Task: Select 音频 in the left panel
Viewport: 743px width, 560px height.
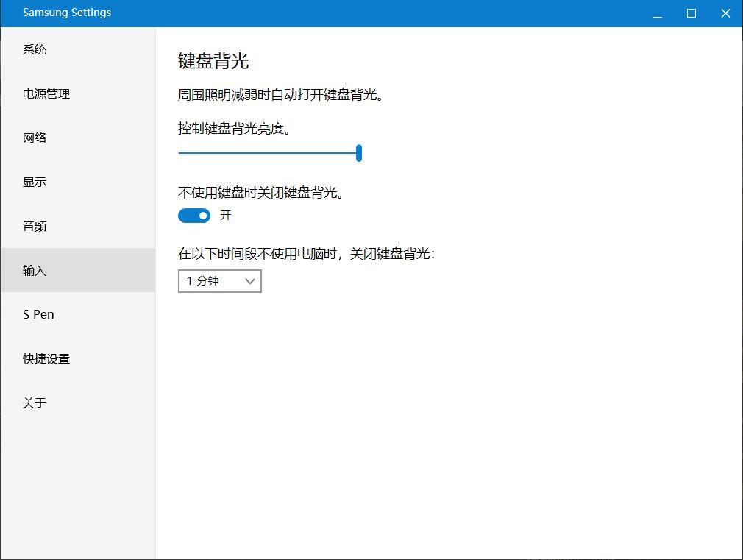Action: (x=34, y=226)
